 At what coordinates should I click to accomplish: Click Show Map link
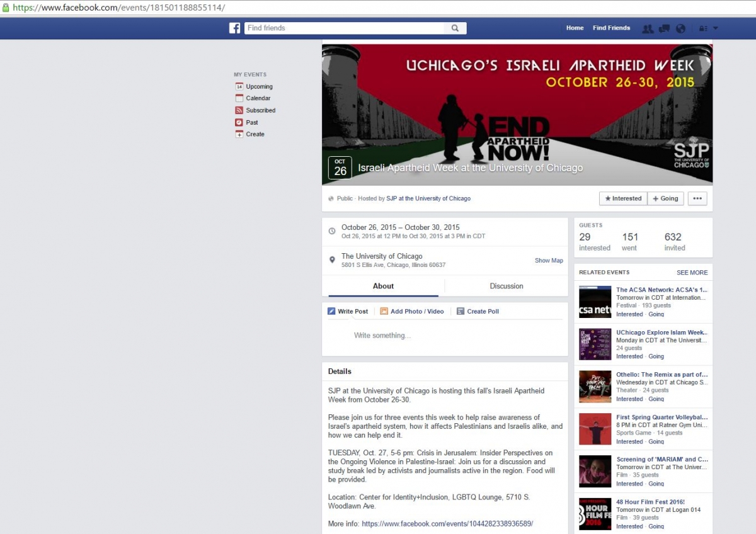point(549,261)
